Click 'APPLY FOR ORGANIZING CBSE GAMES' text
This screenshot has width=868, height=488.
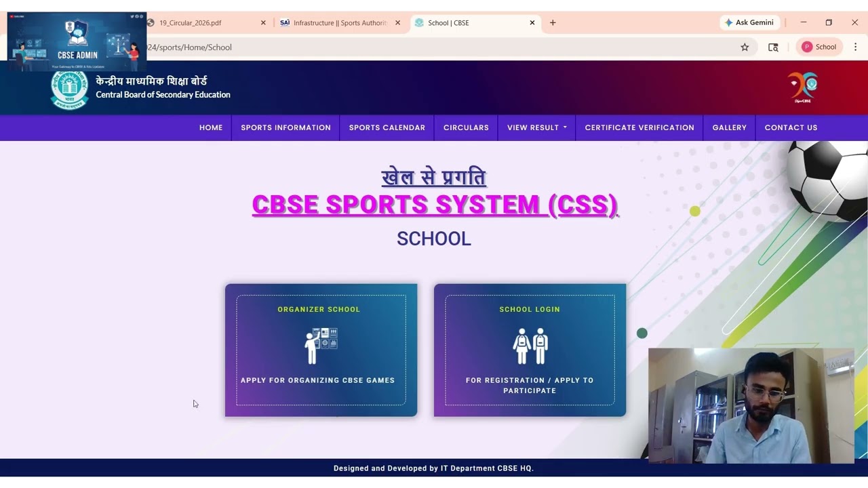click(317, 380)
